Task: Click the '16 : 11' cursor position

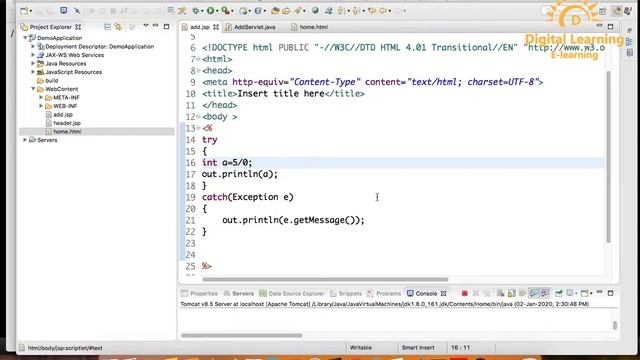Action: (x=460, y=348)
